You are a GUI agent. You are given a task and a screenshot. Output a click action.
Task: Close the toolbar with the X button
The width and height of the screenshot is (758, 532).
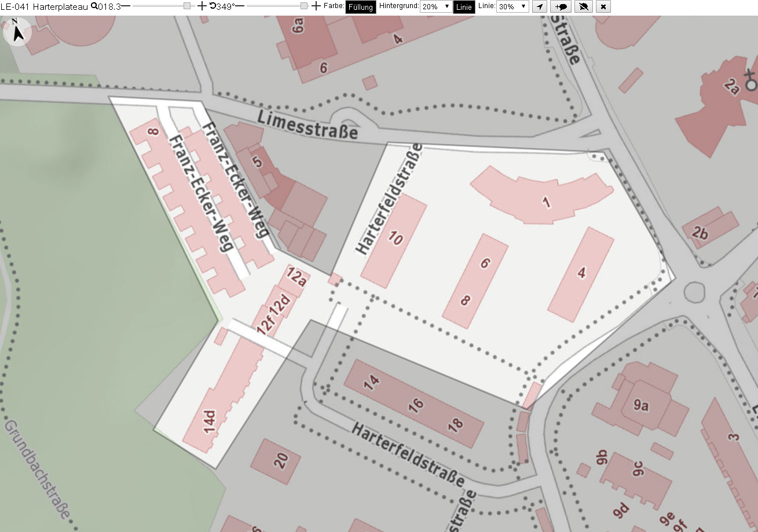[x=604, y=6]
